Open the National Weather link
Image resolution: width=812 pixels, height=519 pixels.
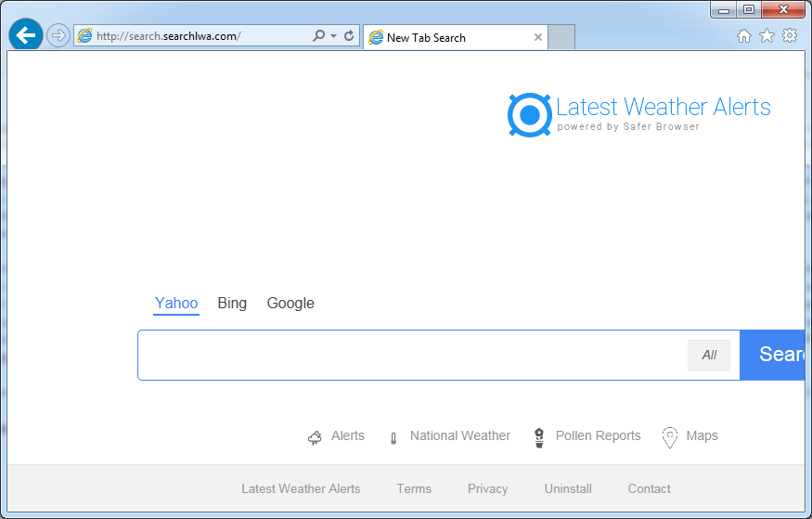click(460, 435)
